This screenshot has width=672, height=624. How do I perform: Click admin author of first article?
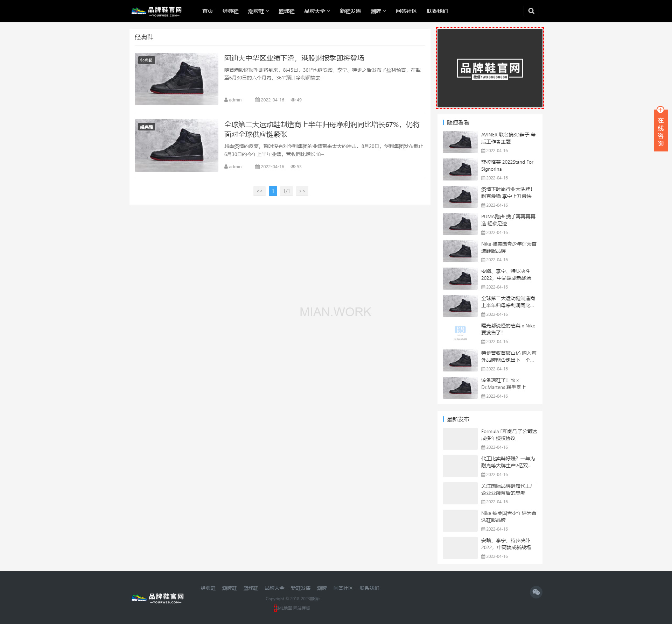[x=233, y=100]
